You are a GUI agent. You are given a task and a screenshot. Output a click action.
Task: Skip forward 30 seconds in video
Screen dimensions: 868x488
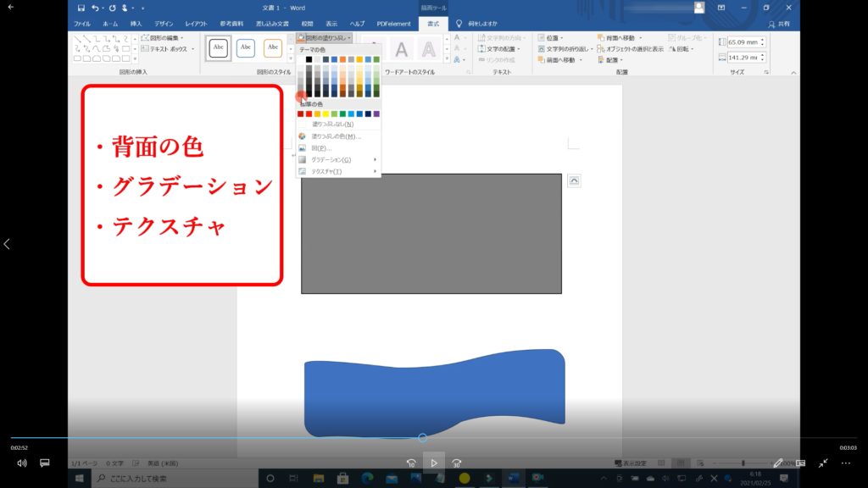(x=456, y=463)
